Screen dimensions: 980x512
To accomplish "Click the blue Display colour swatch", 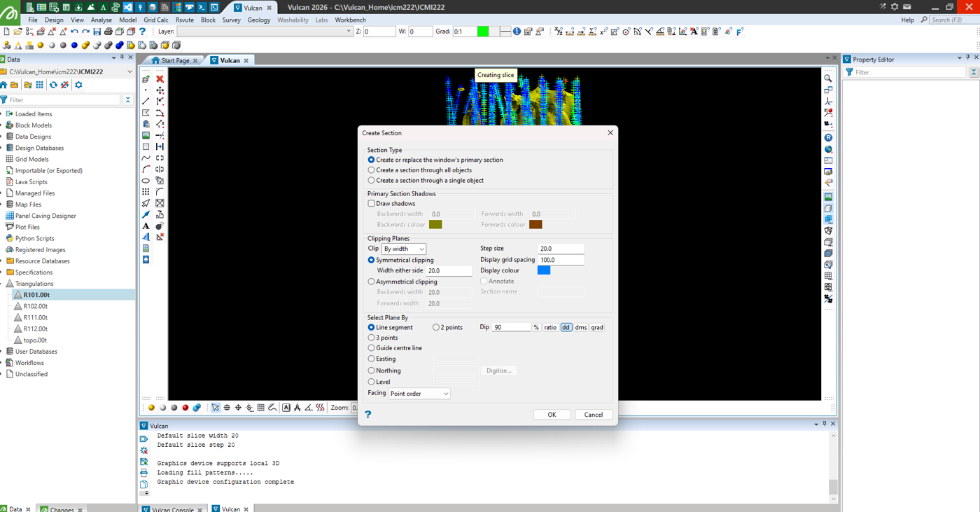I will 544,270.
